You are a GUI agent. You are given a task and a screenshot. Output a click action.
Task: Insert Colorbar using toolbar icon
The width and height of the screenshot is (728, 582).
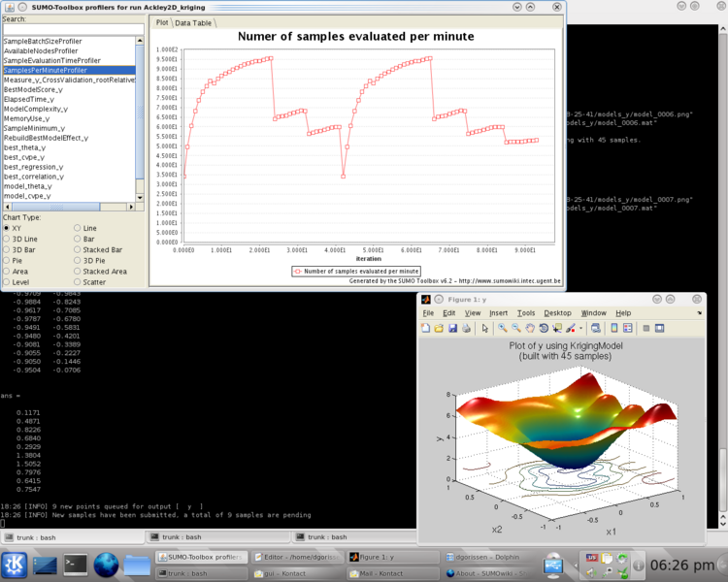[614, 328]
